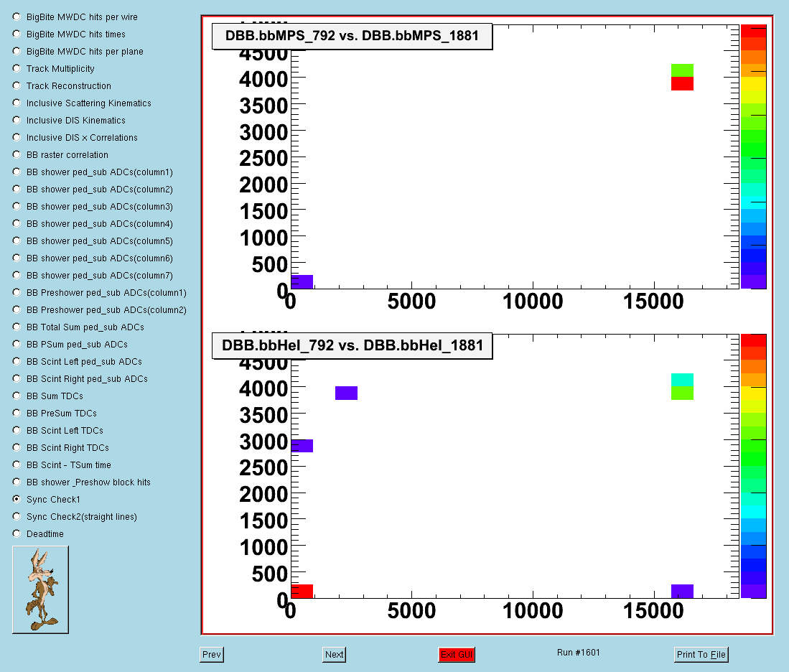The image size is (789, 672).
Task: Click the purple bin near 4000 in bbHel plot
Action: (346, 393)
